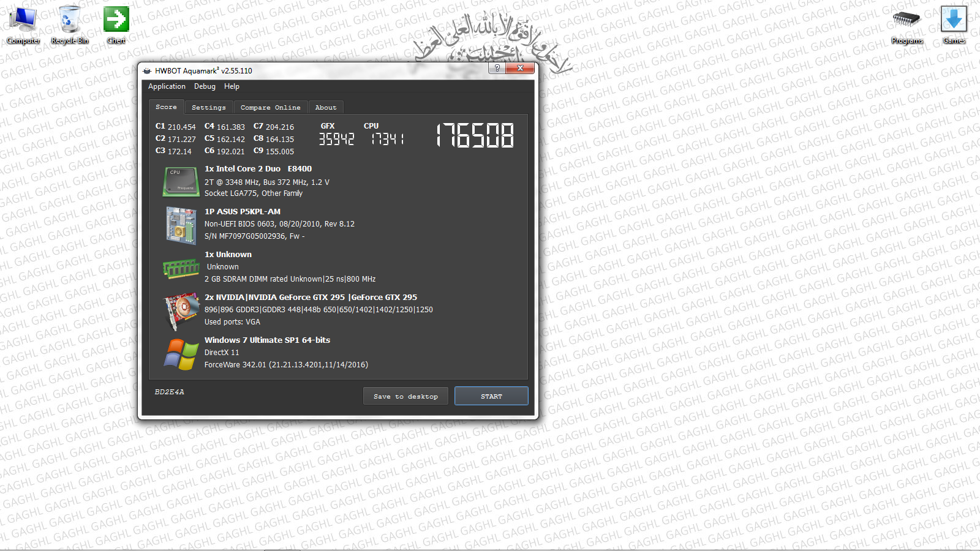The image size is (980, 551).
Task: Click the CPU chip icon
Action: 181,182
